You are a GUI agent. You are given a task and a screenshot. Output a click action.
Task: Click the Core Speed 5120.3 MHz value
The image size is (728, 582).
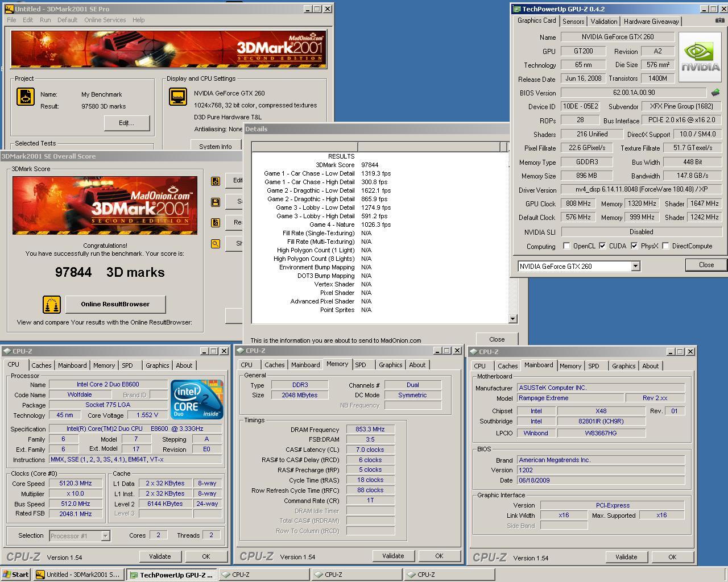[76, 483]
